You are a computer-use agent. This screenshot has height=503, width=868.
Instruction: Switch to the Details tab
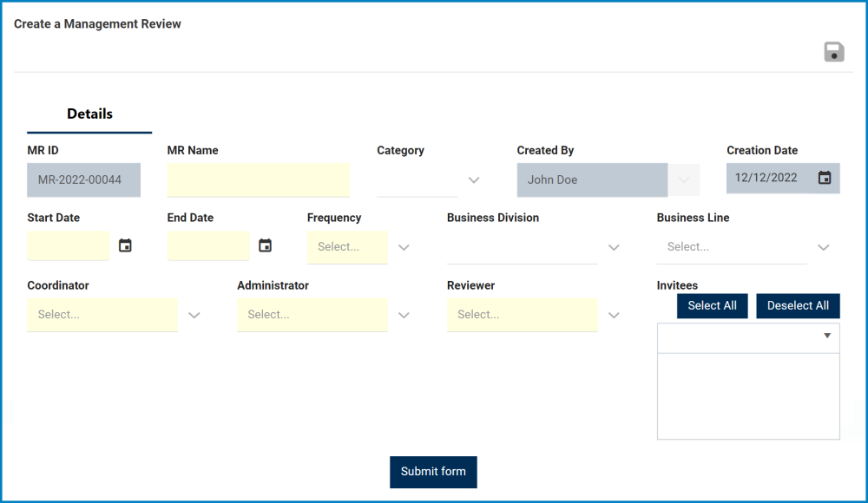(89, 114)
